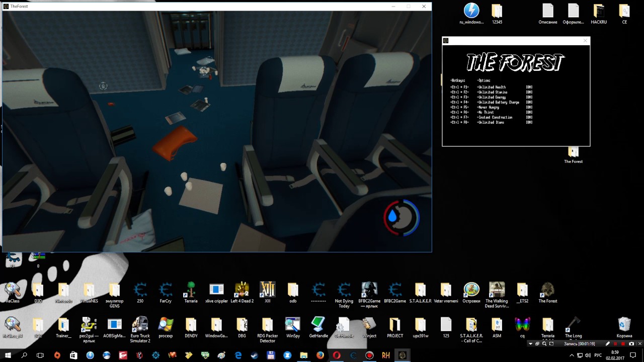Open Steam from the taskbar

coord(254,355)
